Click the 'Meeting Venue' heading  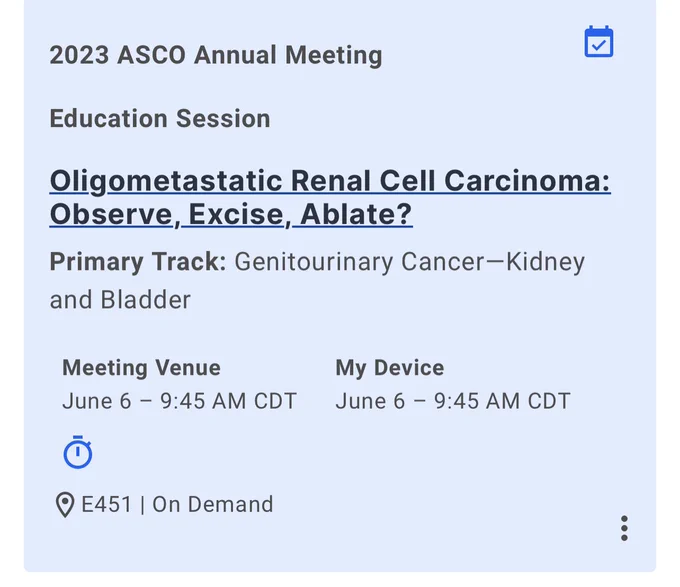[x=141, y=368]
